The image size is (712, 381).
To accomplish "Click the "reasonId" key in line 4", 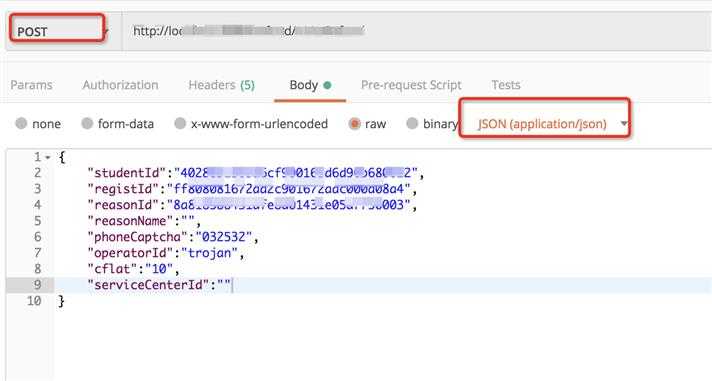I will click(123, 205).
